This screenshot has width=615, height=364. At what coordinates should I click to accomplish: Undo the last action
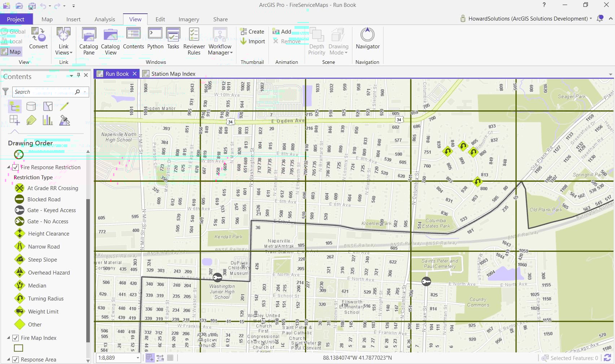pyautogui.click(x=43, y=6)
